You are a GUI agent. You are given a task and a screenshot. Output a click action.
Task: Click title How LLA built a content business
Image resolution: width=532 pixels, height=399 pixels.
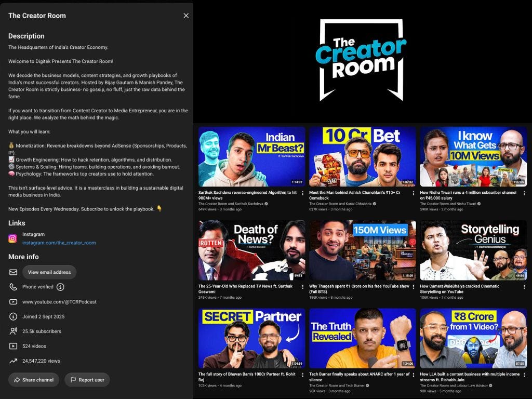[x=470, y=377]
